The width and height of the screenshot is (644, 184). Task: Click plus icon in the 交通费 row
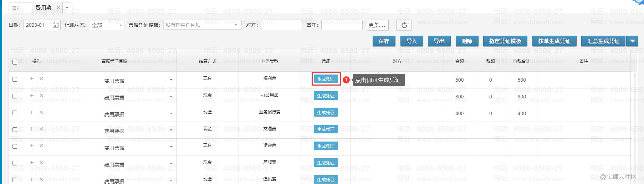tap(32, 129)
